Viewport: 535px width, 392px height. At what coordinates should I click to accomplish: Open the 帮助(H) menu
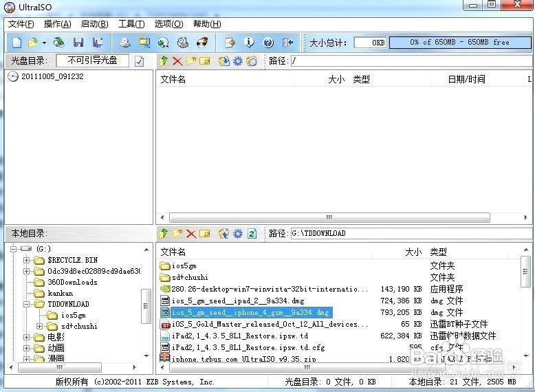[207, 24]
